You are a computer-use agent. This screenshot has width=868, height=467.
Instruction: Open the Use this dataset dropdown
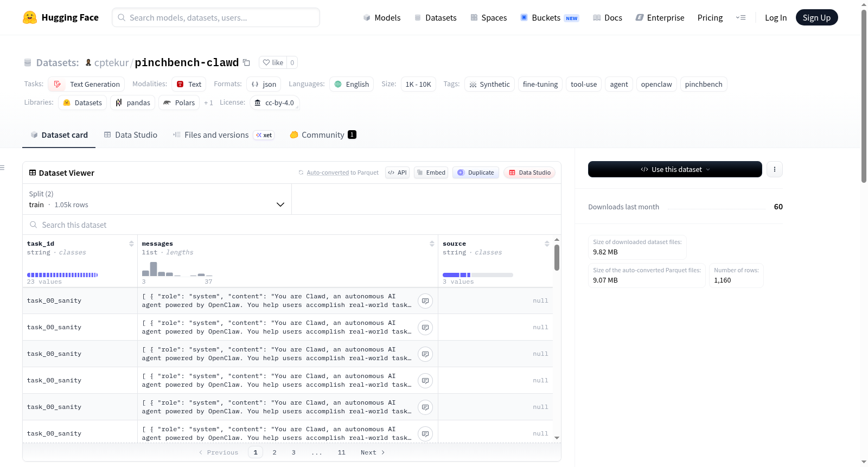(x=675, y=169)
